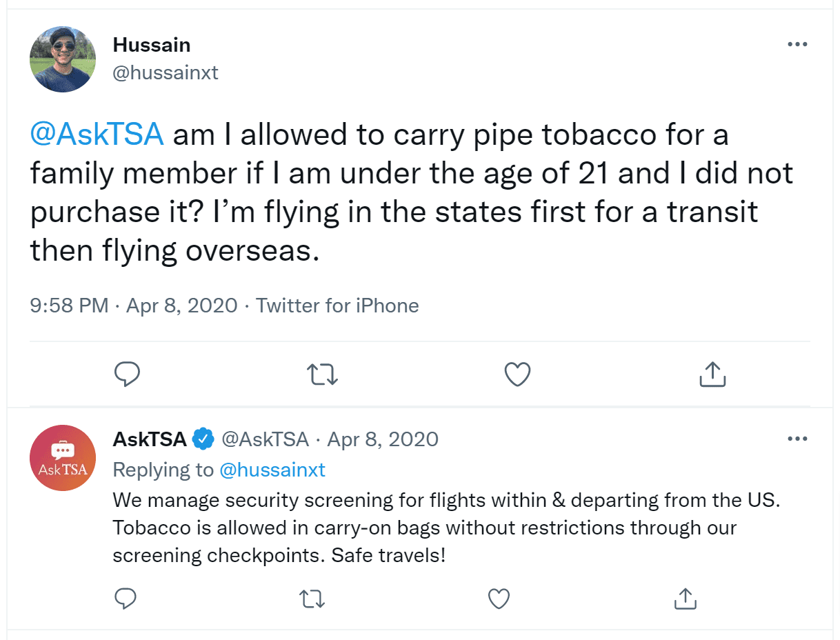
Task: Open Hussain's profile picture
Action: (63, 59)
